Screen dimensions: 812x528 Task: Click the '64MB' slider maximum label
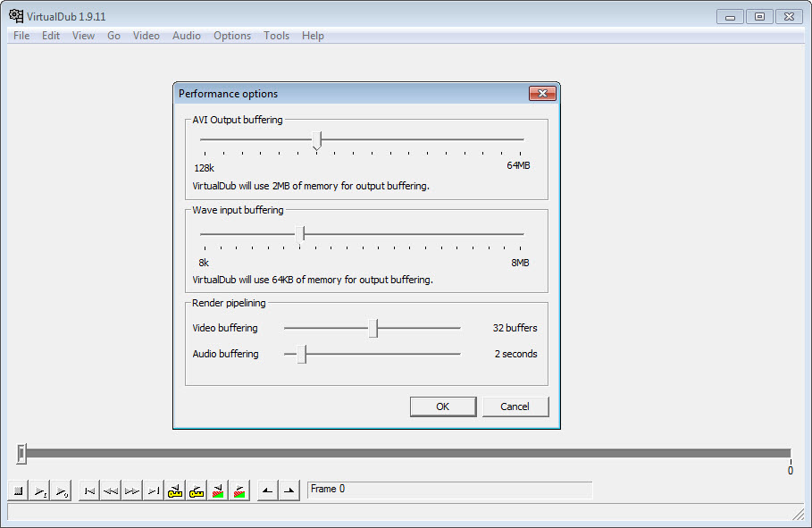(x=518, y=165)
